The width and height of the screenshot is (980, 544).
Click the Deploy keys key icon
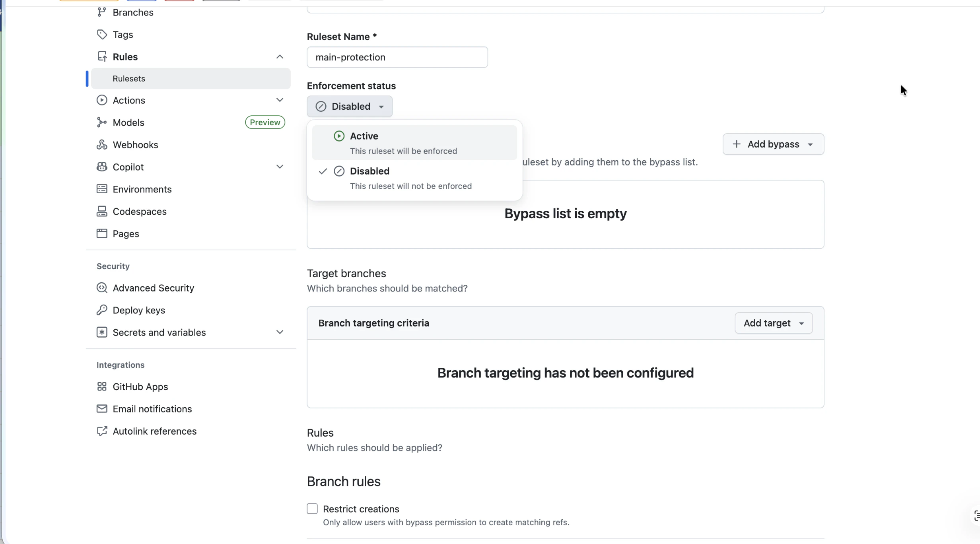(x=102, y=310)
